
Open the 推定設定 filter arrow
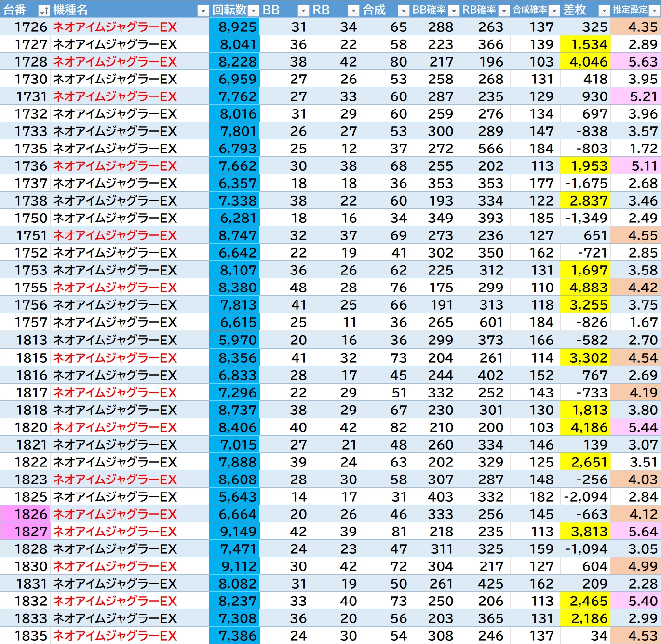(654, 11)
